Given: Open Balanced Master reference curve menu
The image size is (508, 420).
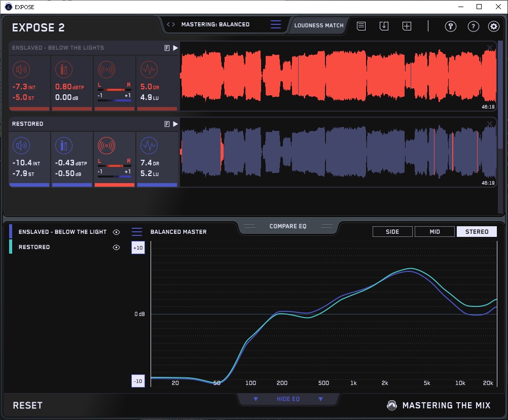Looking at the screenshot, I should [x=137, y=232].
